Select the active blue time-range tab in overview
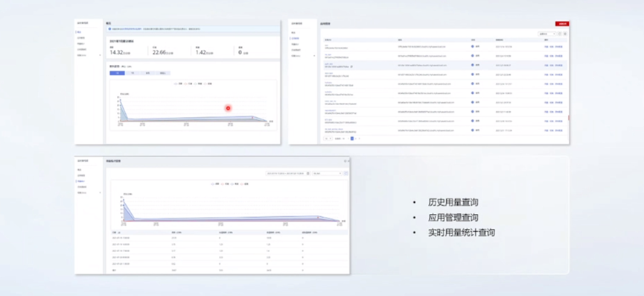The width and height of the screenshot is (644, 296). (x=117, y=73)
